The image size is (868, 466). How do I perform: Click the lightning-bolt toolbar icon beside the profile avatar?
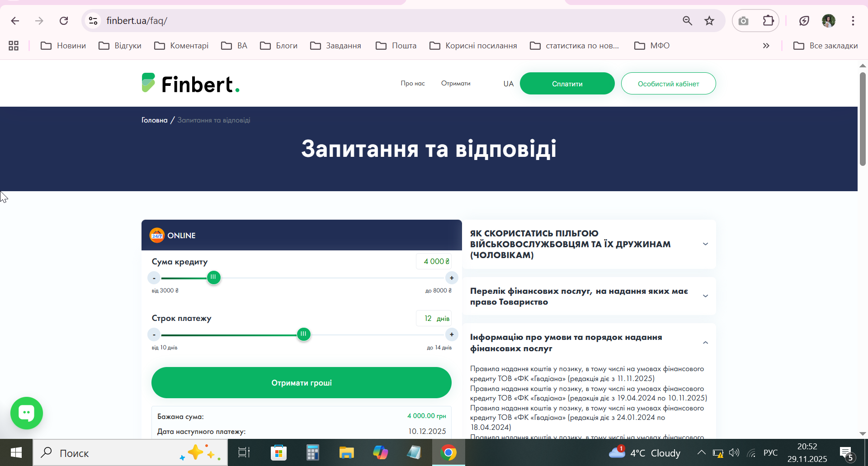point(804,21)
